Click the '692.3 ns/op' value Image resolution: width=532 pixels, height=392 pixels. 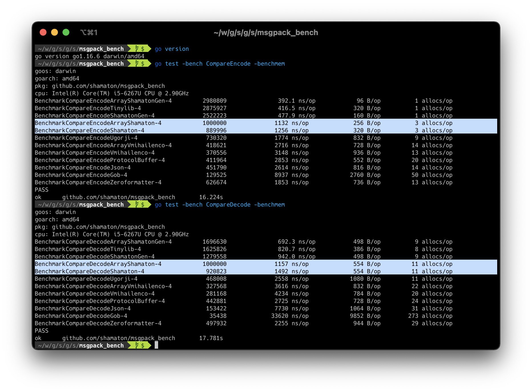point(297,242)
